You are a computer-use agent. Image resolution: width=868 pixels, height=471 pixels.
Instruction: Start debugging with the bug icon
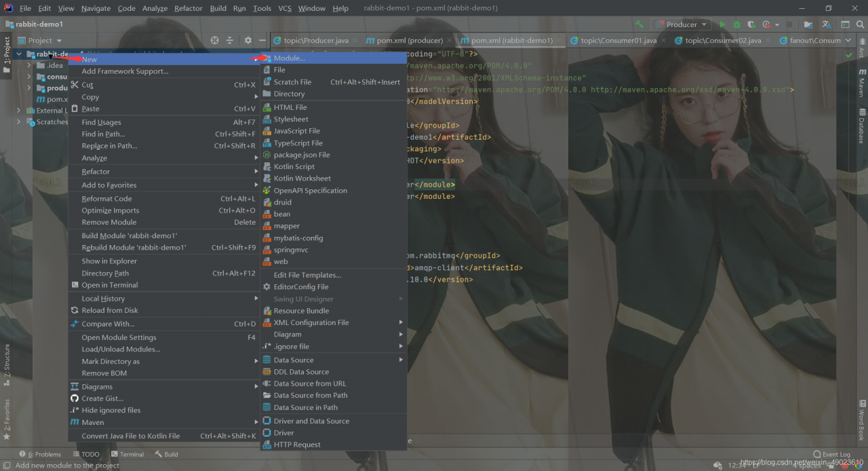pyautogui.click(x=736, y=24)
